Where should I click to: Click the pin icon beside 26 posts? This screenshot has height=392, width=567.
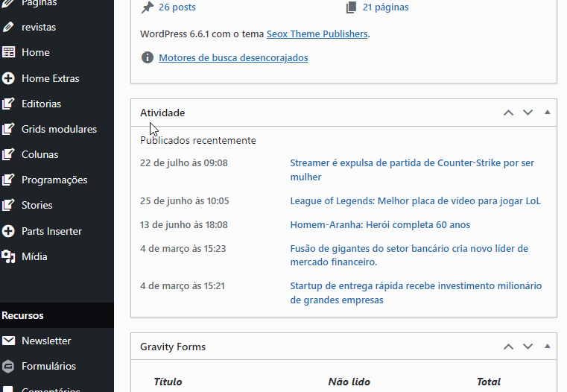pyautogui.click(x=148, y=7)
